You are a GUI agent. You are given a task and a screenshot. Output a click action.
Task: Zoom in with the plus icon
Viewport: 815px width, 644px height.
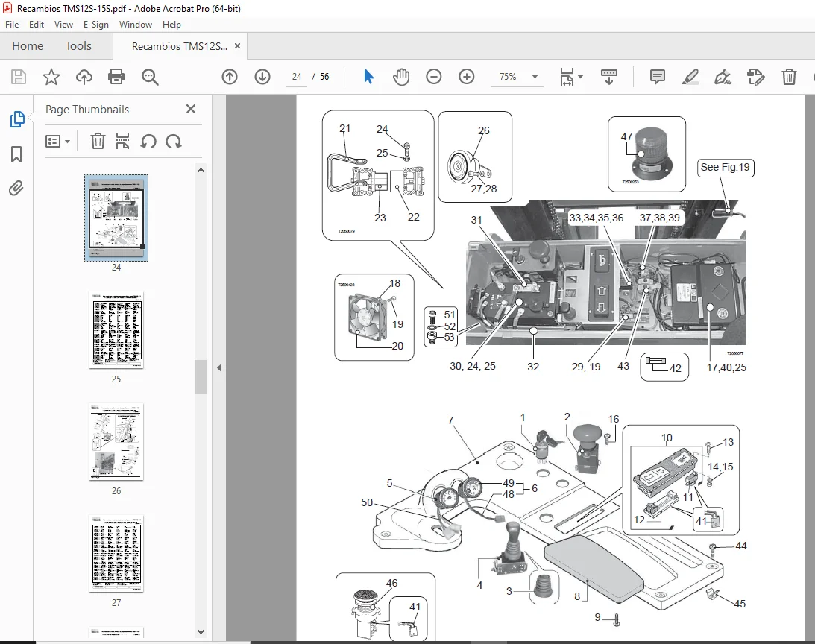(467, 77)
